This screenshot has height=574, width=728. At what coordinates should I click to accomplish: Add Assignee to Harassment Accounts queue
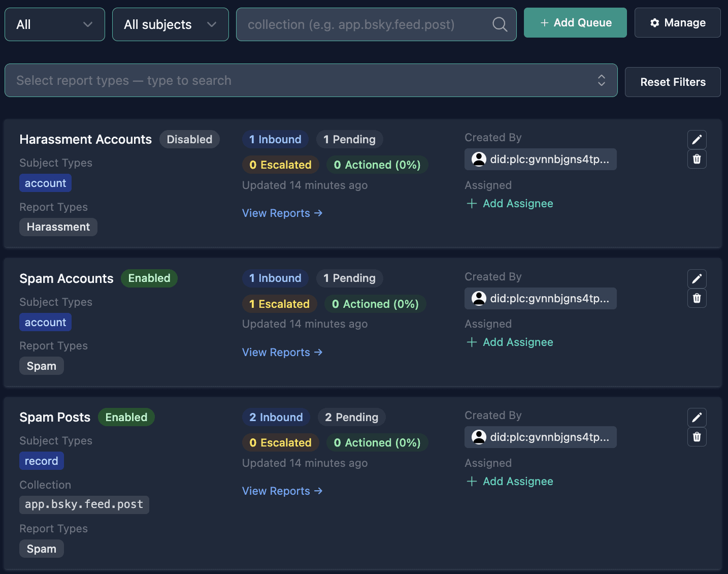click(x=510, y=204)
